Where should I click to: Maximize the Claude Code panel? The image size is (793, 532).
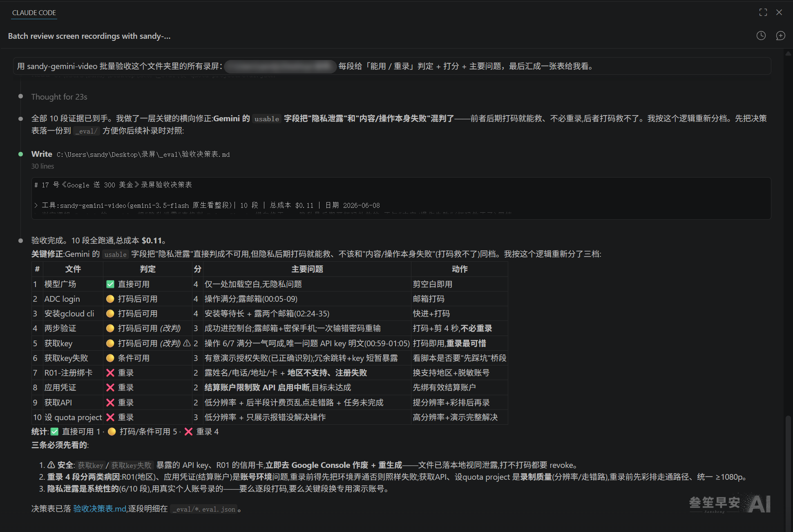763,12
